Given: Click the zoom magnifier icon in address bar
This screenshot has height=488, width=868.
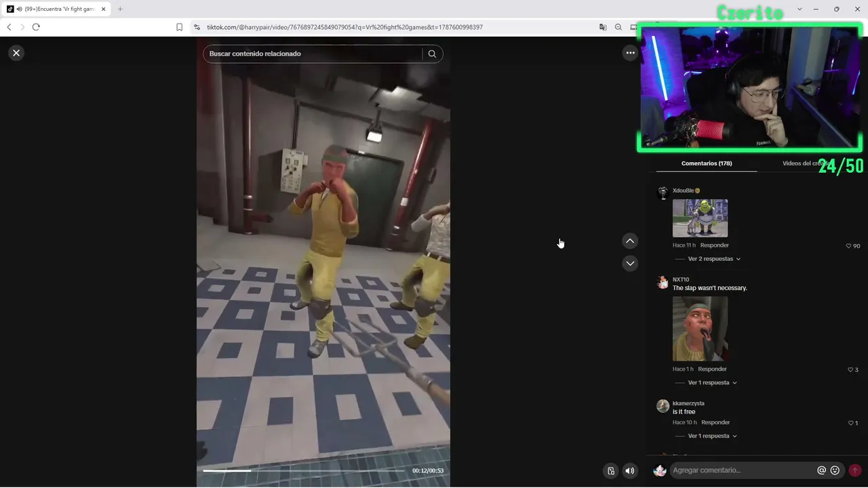Looking at the screenshot, I should click(x=618, y=27).
